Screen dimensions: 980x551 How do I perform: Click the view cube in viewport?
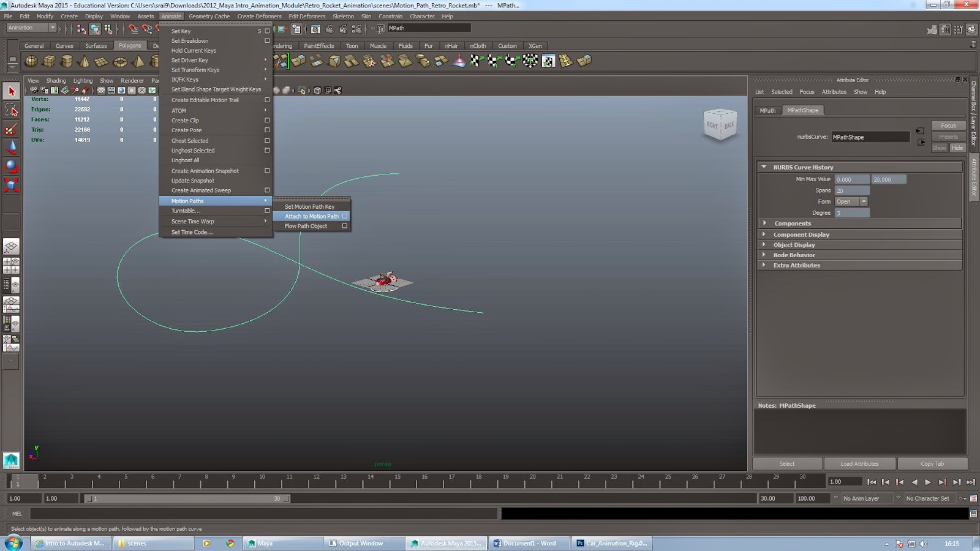click(x=720, y=125)
